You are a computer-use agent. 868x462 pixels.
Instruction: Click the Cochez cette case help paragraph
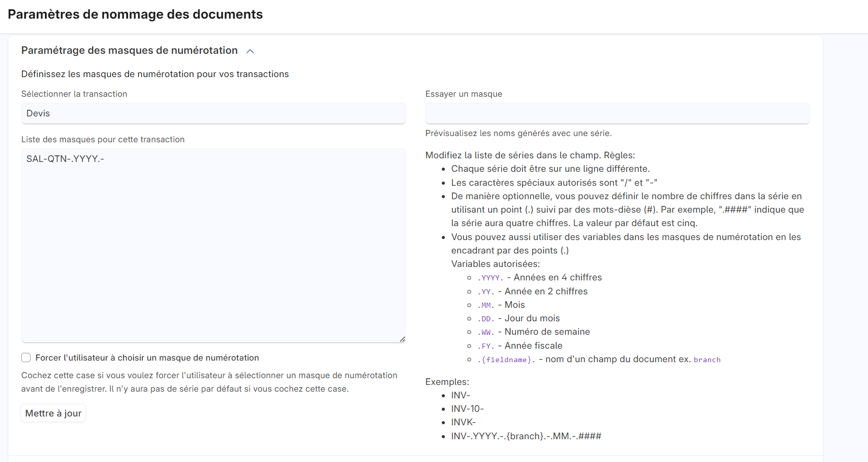(209, 382)
